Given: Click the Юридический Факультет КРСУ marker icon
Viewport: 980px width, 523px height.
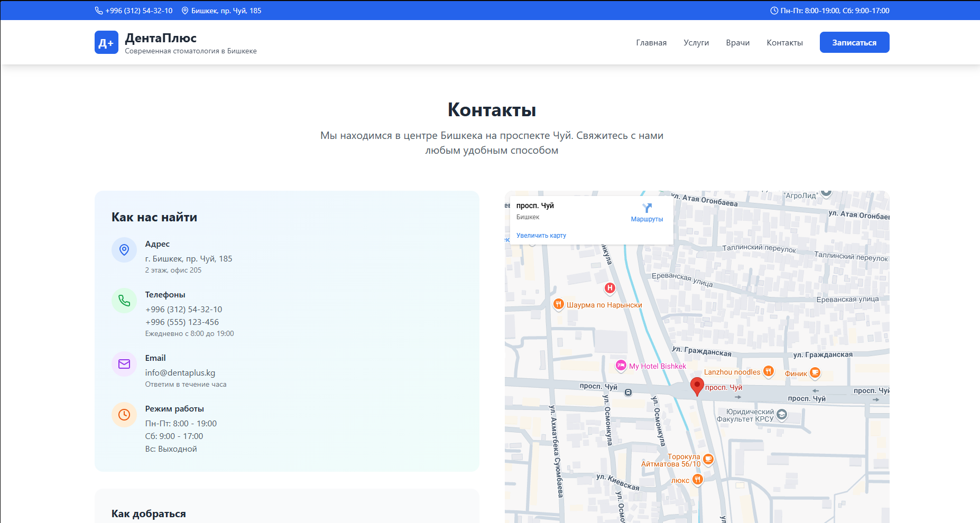Looking at the screenshot, I should pos(782,415).
